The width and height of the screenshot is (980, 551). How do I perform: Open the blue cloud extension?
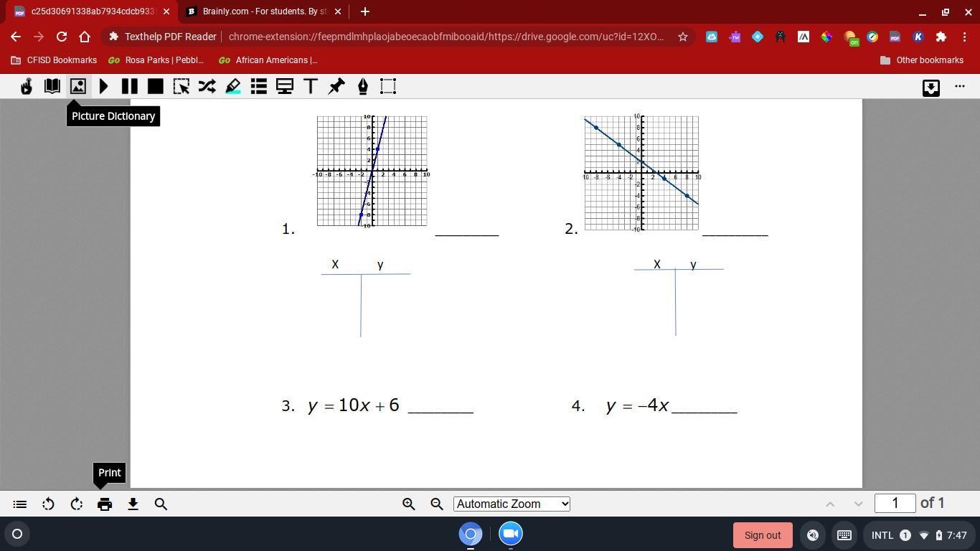tap(712, 37)
